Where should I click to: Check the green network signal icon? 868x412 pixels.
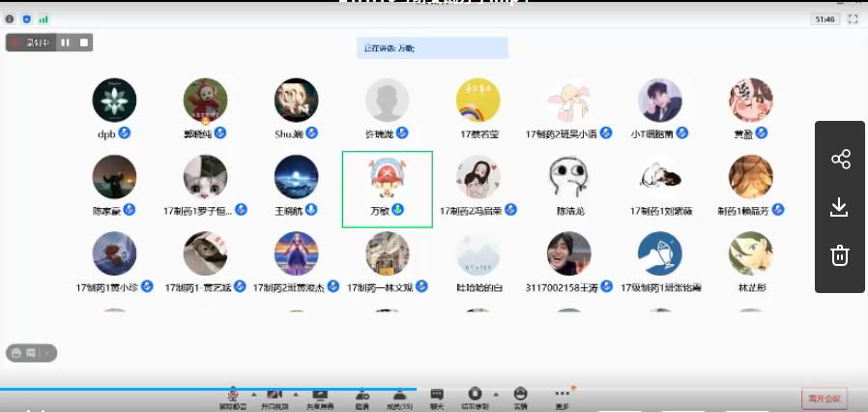pyautogui.click(x=43, y=18)
